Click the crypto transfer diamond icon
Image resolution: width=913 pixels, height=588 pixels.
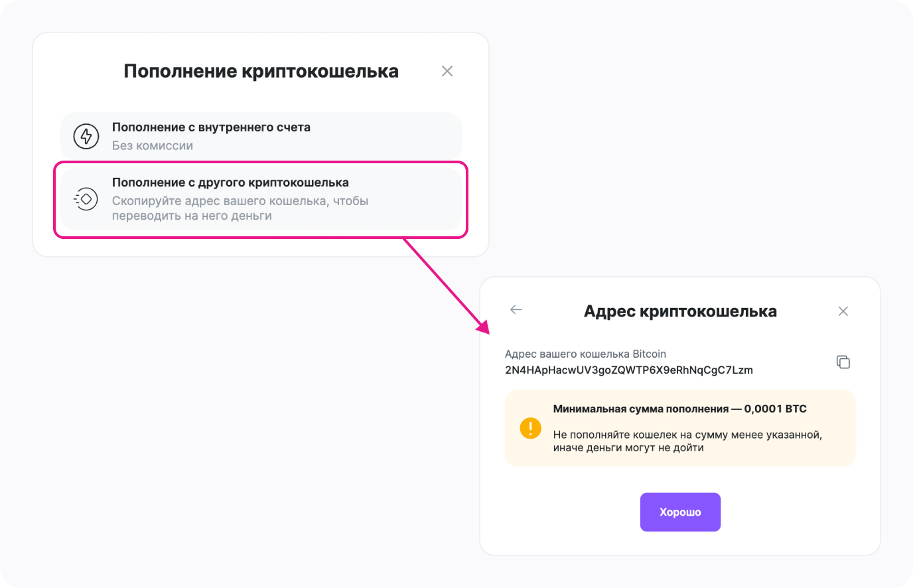coord(86,199)
